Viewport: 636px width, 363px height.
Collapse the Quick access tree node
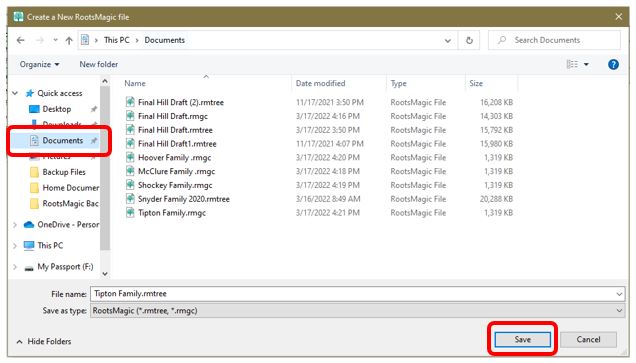(15, 93)
